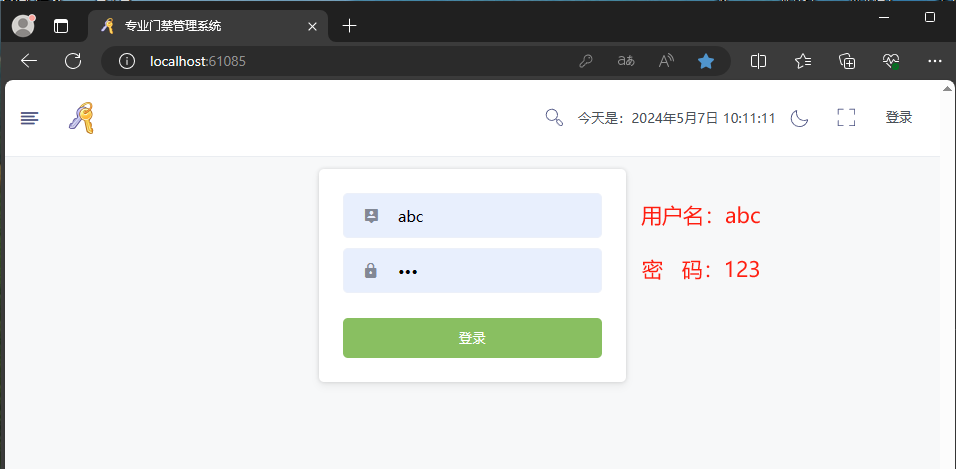The image size is (956, 469).
Task: Click the translate icon in address bar
Action: (626, 61)
